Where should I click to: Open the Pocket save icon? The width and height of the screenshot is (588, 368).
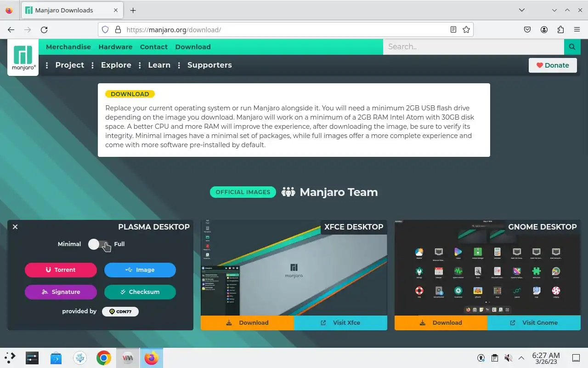coord(527,29)
